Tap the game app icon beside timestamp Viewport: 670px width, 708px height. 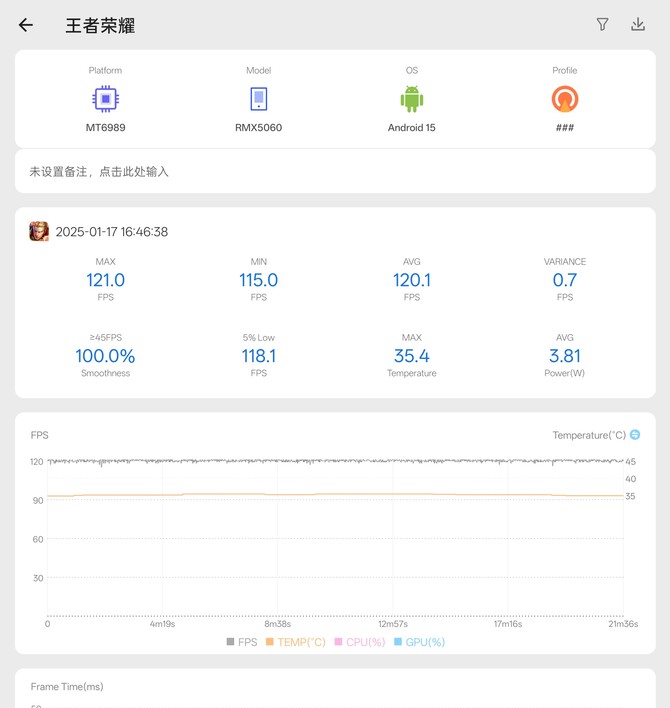(x=39, y=232)
